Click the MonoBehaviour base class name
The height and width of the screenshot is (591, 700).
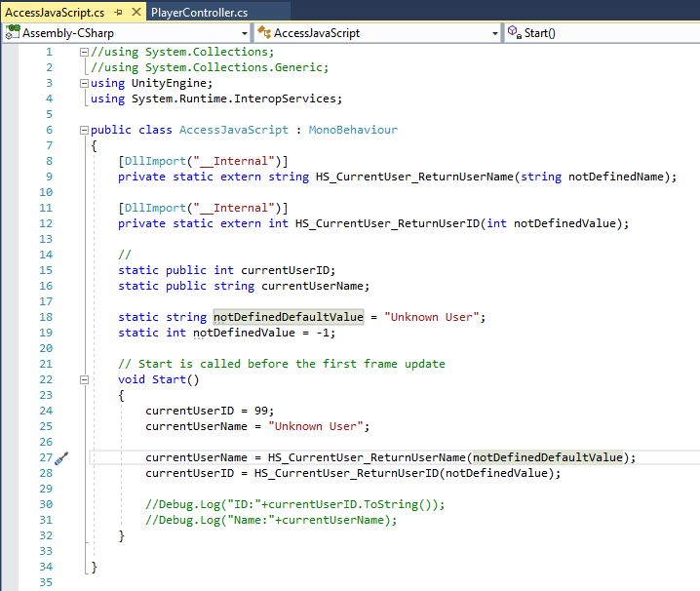[x=353, y=130]
